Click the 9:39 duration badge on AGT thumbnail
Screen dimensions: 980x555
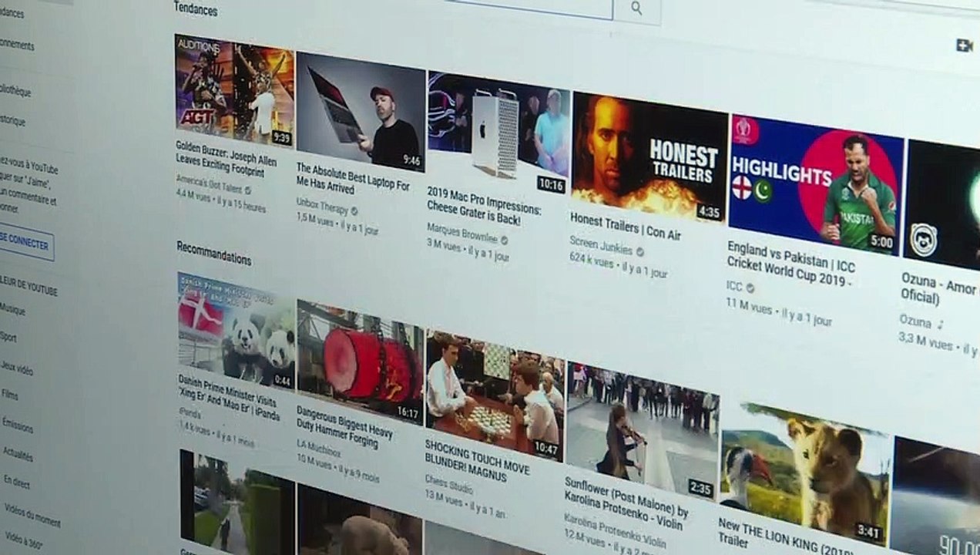pos(281,138)
